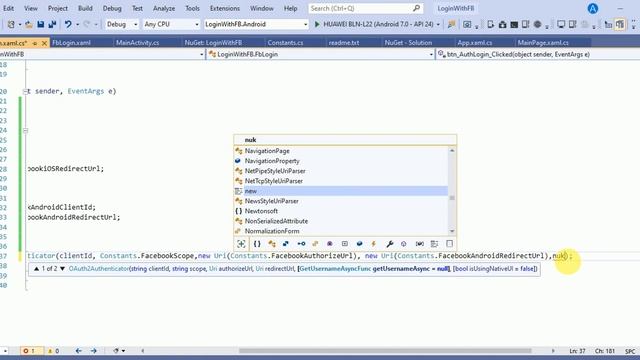This screenshot has height=360, width=640.
Task: Open the undo history dropdown arrow
Action: tap(77, 24)
